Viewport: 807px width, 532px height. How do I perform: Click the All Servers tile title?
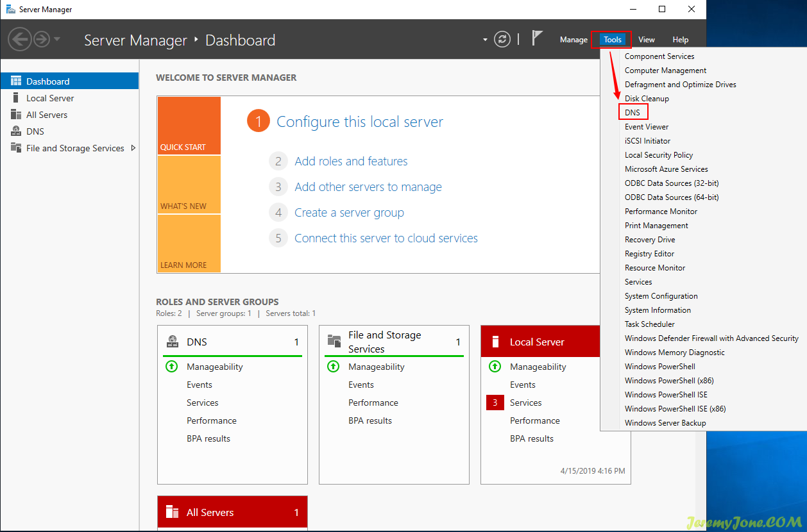point(210,513)
